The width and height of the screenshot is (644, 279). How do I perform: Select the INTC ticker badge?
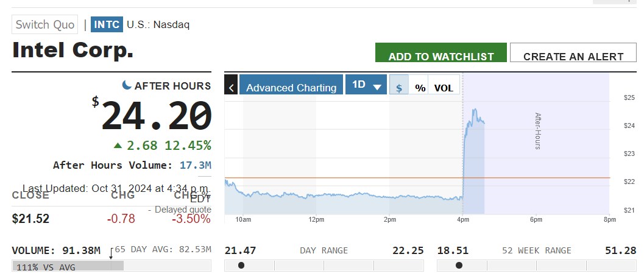(x=106, y=24)
